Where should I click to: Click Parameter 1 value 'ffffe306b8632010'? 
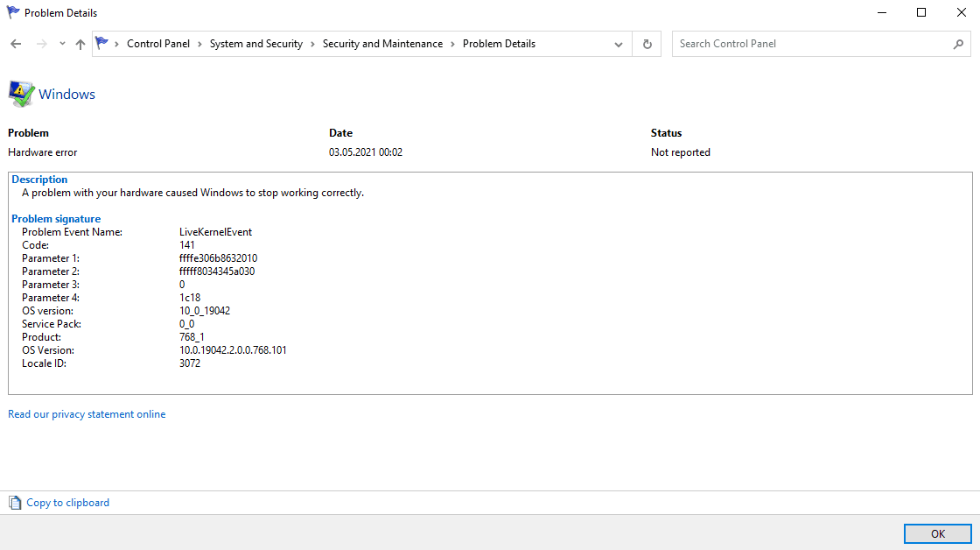click(x=218, y=257)
